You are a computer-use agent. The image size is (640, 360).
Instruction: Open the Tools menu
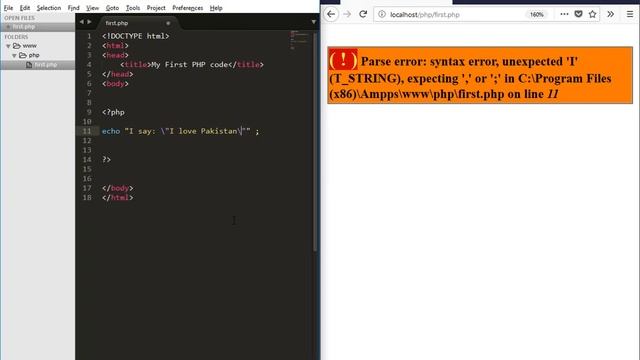133,8
